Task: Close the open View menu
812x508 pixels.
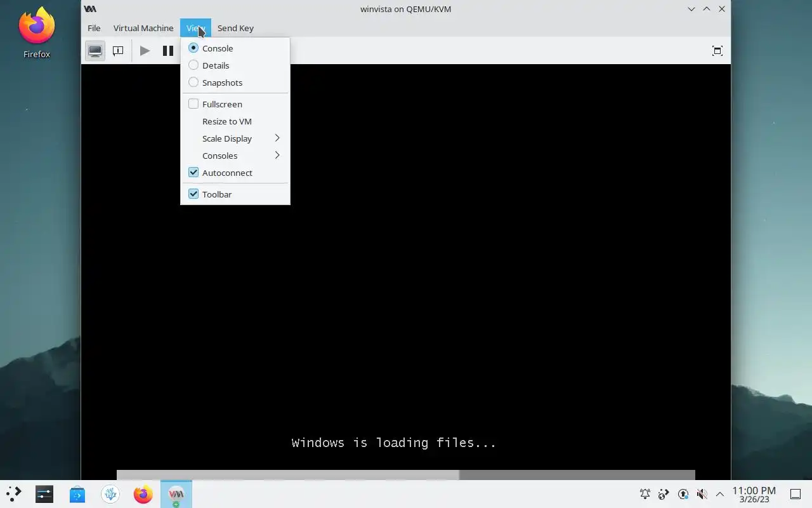Action: pos(195,28)
